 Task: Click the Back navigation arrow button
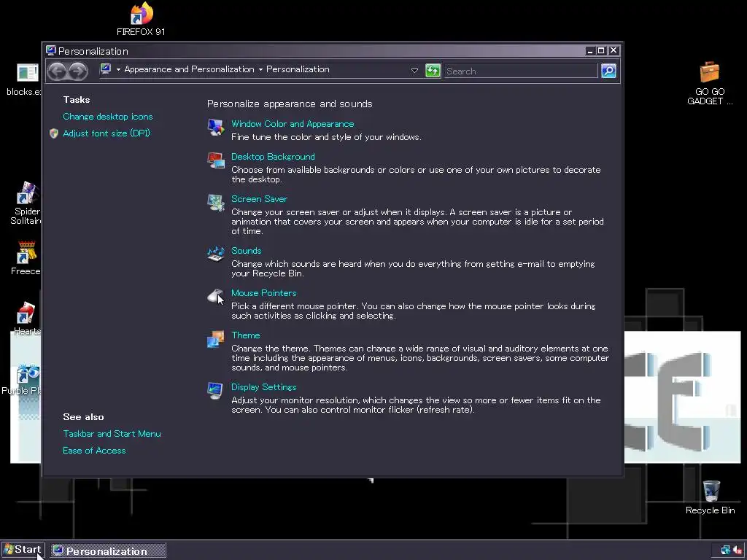coord(57,71)
